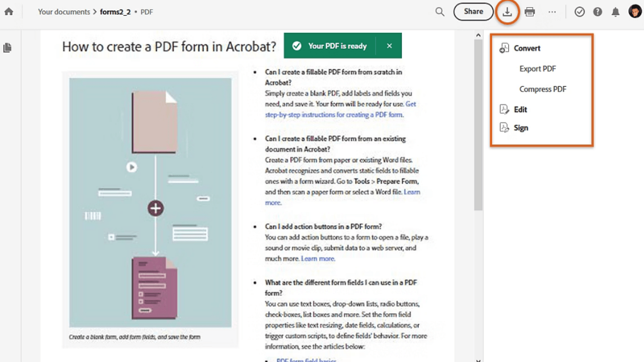Print the document with printer icon
The width and height of the screenshot is (644, 362).
pyautogui.click(x=530, y=12)
